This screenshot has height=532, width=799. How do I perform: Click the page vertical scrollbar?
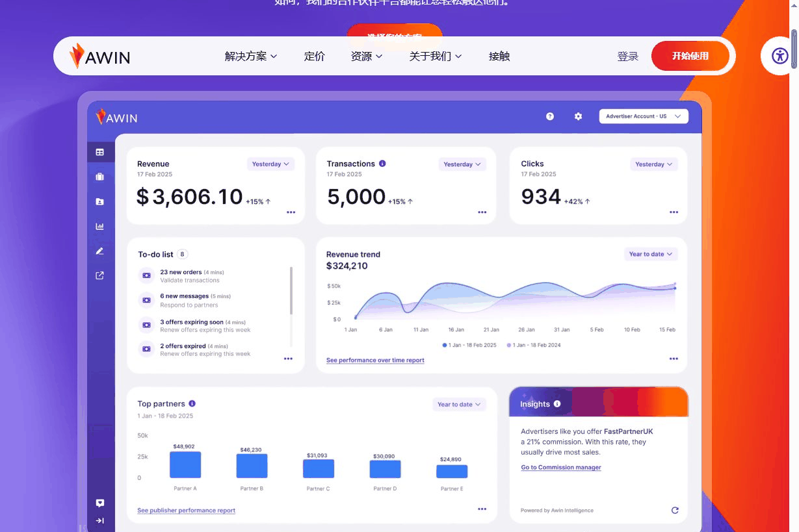(794, 49)
